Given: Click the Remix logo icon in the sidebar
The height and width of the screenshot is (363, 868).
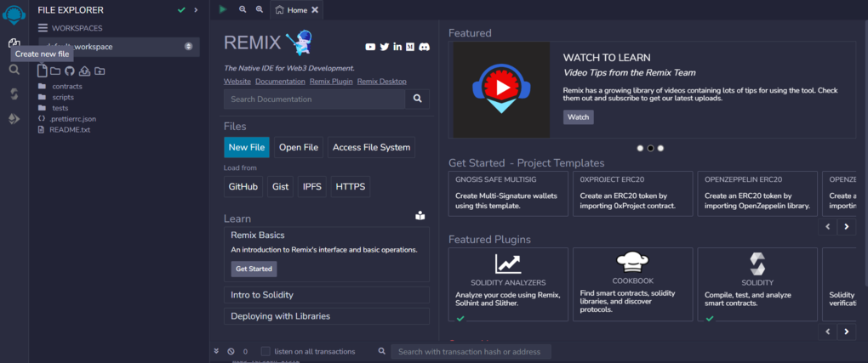Looking at the screenshot, I should tap(14, 14).
